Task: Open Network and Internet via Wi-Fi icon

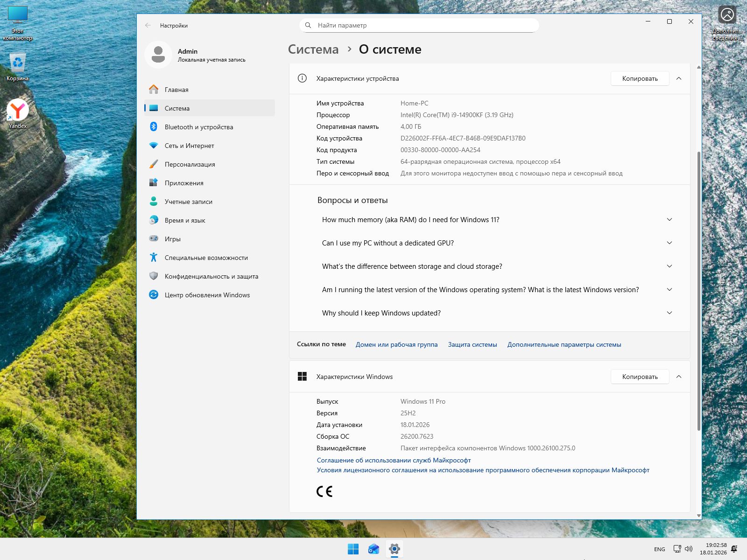Action: tap(154, 146)
